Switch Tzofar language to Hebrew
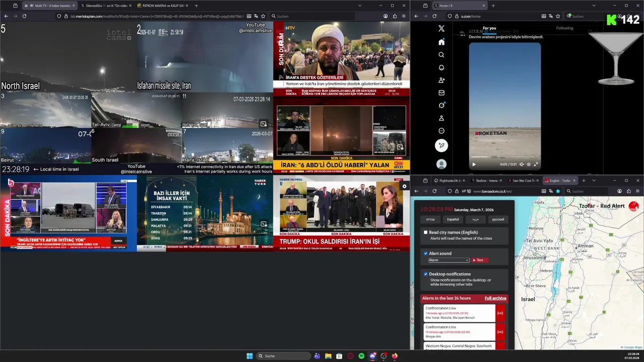This screenshot has width=644, height=362. click(x=430, y=219)
